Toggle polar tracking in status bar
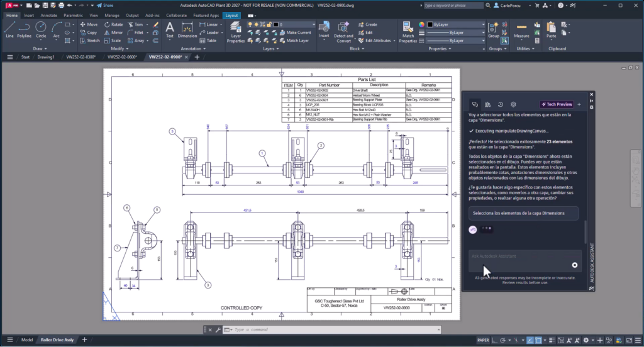This screenshot has width=644, height=347. click(x=502, y=340)
